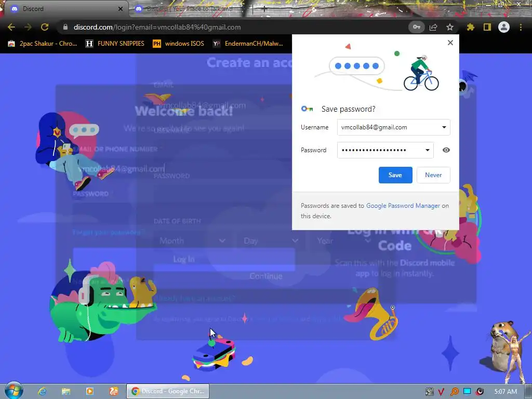Click Never for this site

[x=433, y=175]
